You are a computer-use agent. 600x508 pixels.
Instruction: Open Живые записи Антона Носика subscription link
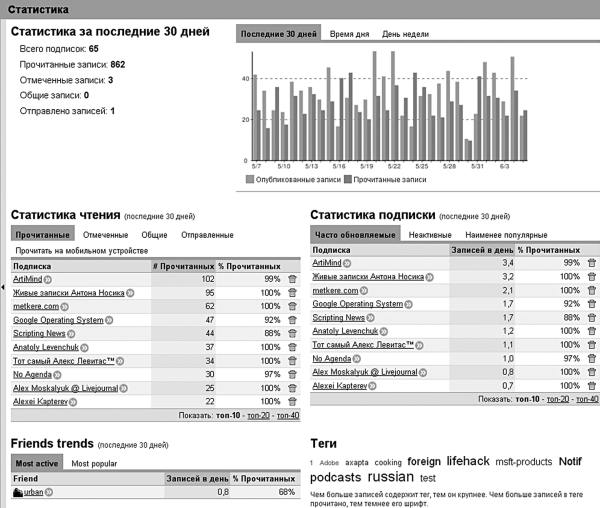(x=69, y=293)
